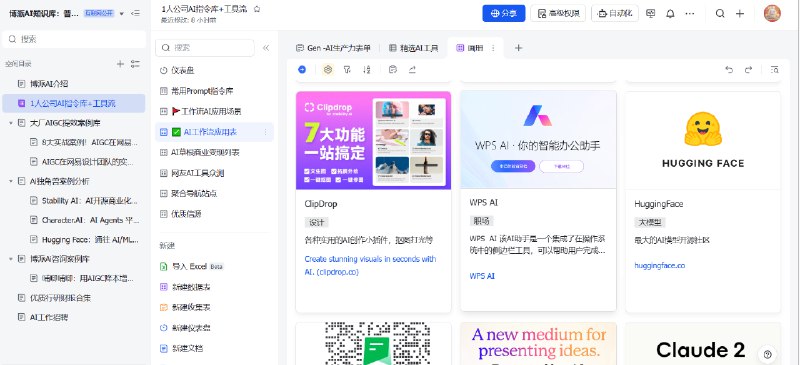The width and height of the screenshot is (800, 365).
Task: Open the blue WPS AI link
Action: (482, 276)
